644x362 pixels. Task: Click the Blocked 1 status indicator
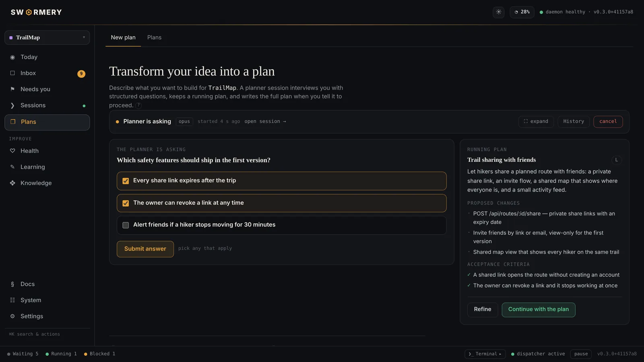click(99, 354)
